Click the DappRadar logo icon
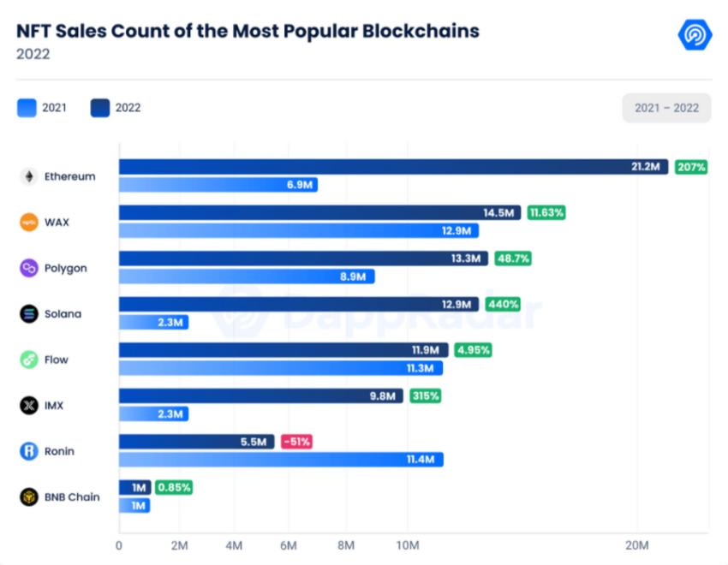 click(x=694, y=35)
